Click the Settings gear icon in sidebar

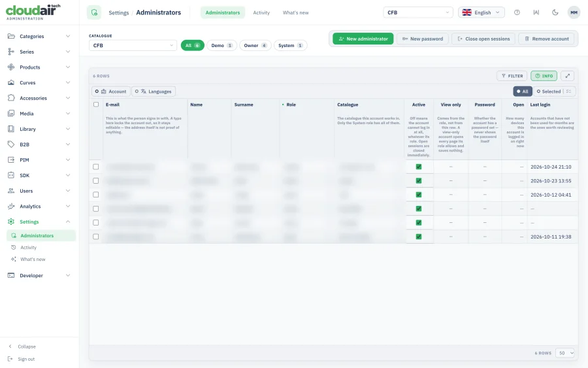11,222
